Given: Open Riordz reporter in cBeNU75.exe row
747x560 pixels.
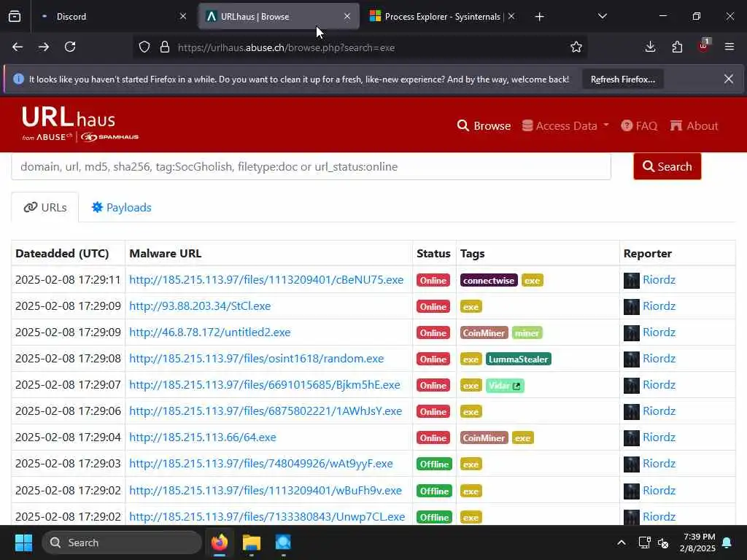Looking at the screenshot, I should click(659, 280).
